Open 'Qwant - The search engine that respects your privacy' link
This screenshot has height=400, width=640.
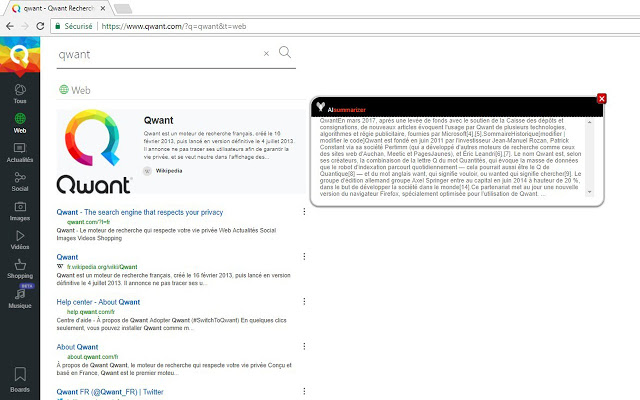tap(140, 212)
